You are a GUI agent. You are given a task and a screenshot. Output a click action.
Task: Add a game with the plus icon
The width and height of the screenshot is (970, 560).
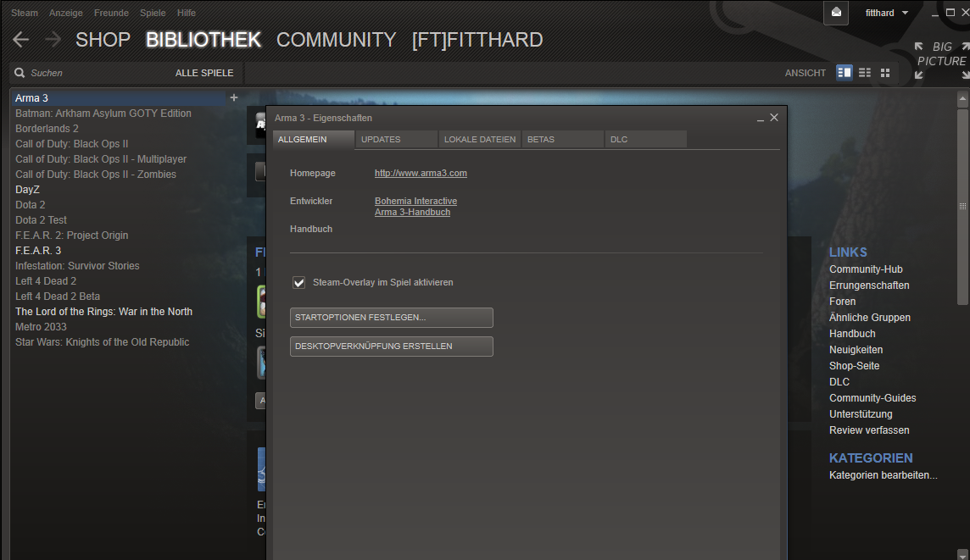[x=234, y=97]
